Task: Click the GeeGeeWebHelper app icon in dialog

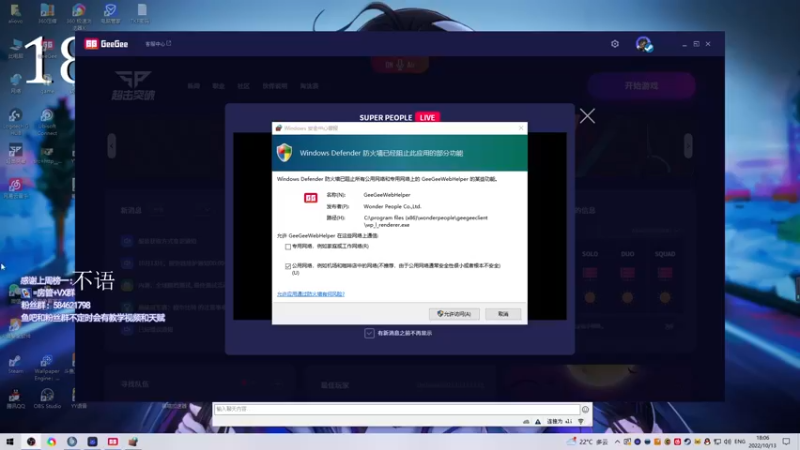Action: click(311, 198)
